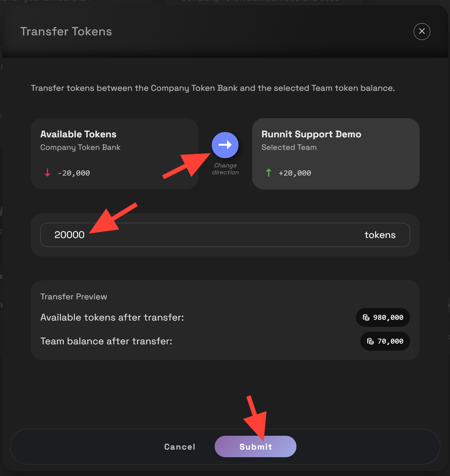
Task: Click the Company Token Bank subtitle
Action: tap(80, 147)
